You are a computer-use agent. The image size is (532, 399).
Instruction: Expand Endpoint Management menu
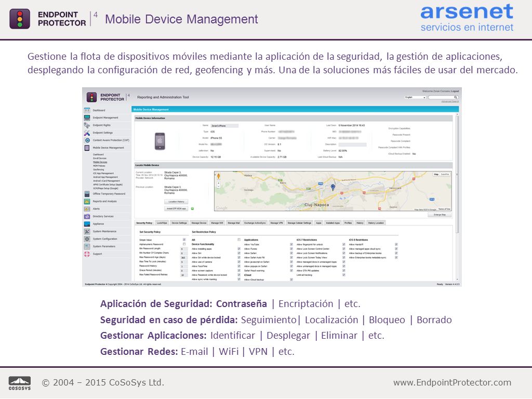105,118
